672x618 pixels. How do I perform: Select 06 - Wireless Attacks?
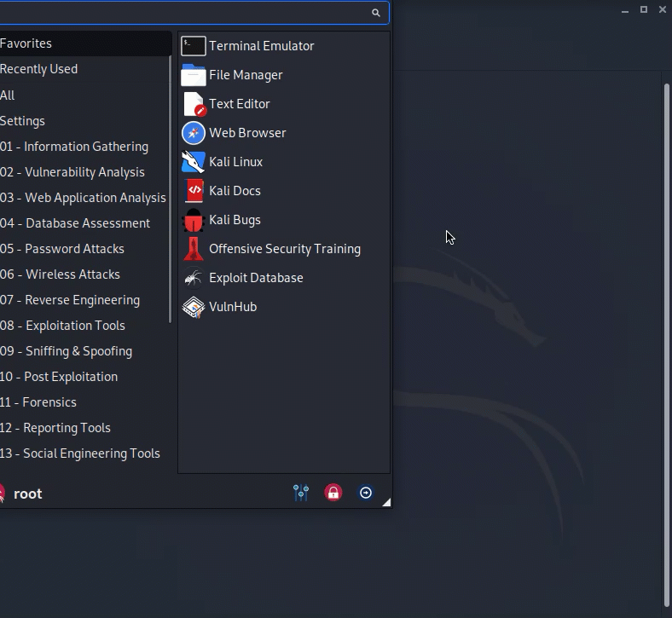click(84, 274)
